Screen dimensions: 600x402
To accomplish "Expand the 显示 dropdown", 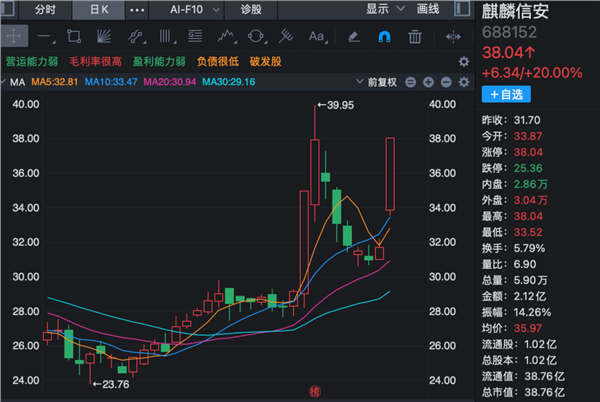I will pos(385,9).
